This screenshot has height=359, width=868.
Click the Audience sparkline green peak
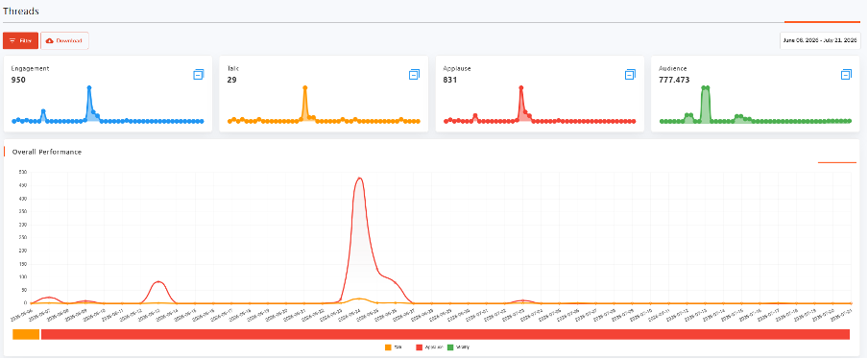tap(705, 87)
